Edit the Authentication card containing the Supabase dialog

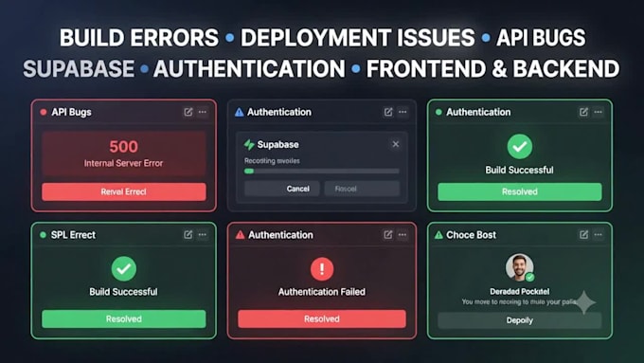[388, 112]
